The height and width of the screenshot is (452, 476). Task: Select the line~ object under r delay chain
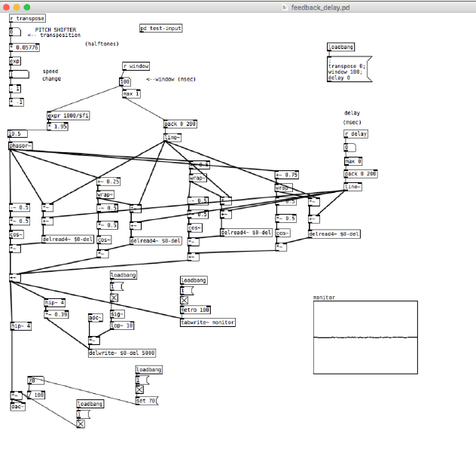coord(352,187)
